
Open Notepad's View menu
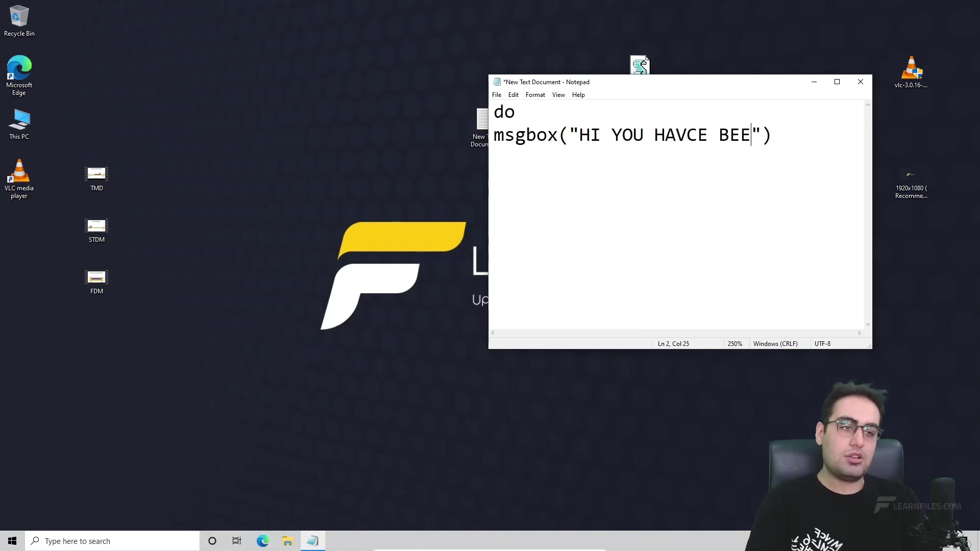[558, 95]
